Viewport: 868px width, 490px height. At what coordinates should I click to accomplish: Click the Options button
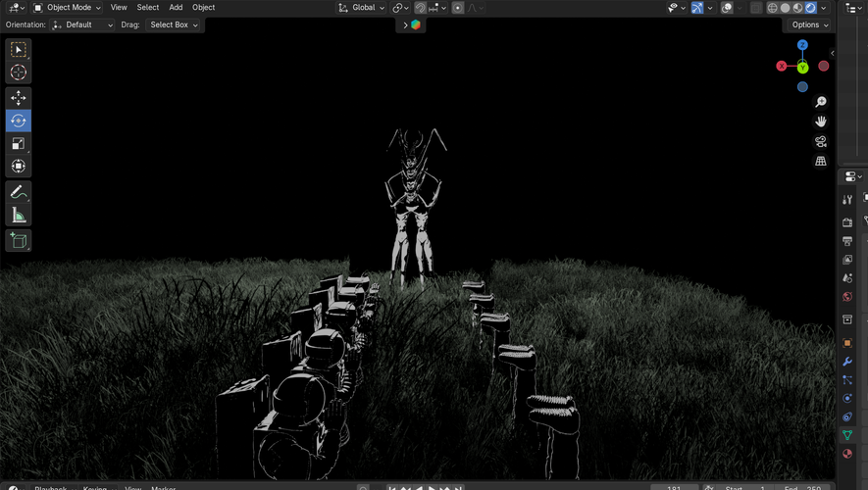(x=809, y=24)
